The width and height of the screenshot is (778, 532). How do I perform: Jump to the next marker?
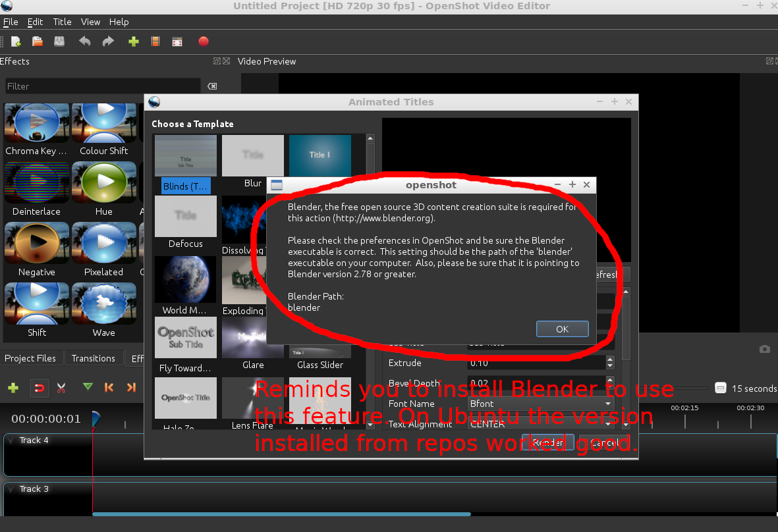click(x=131, y=388)
